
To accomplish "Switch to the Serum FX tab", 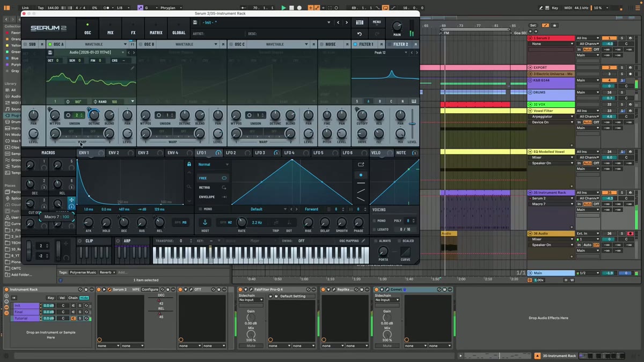I will pos(133,28).
